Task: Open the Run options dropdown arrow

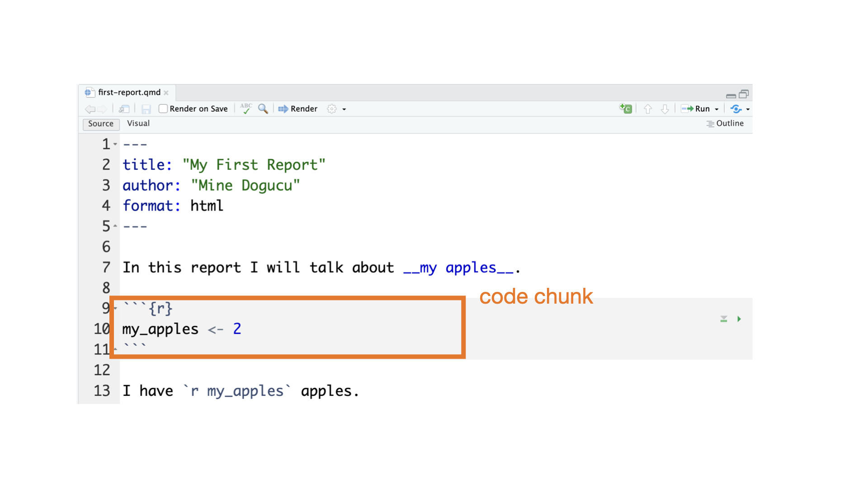Action: coord(717,109)
